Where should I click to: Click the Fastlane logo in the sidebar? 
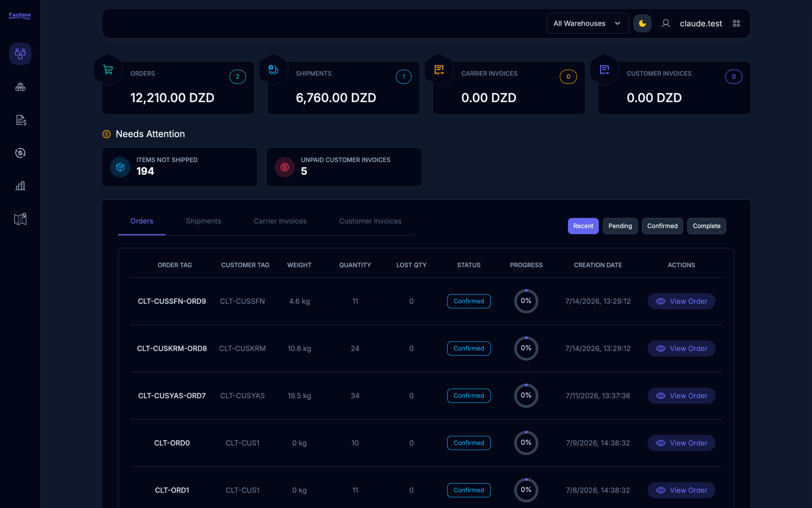[20, 15]
